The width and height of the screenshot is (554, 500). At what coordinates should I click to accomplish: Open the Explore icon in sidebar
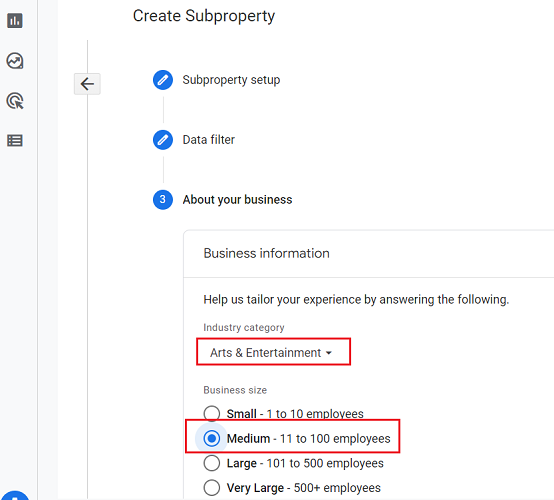coord(15,61)
